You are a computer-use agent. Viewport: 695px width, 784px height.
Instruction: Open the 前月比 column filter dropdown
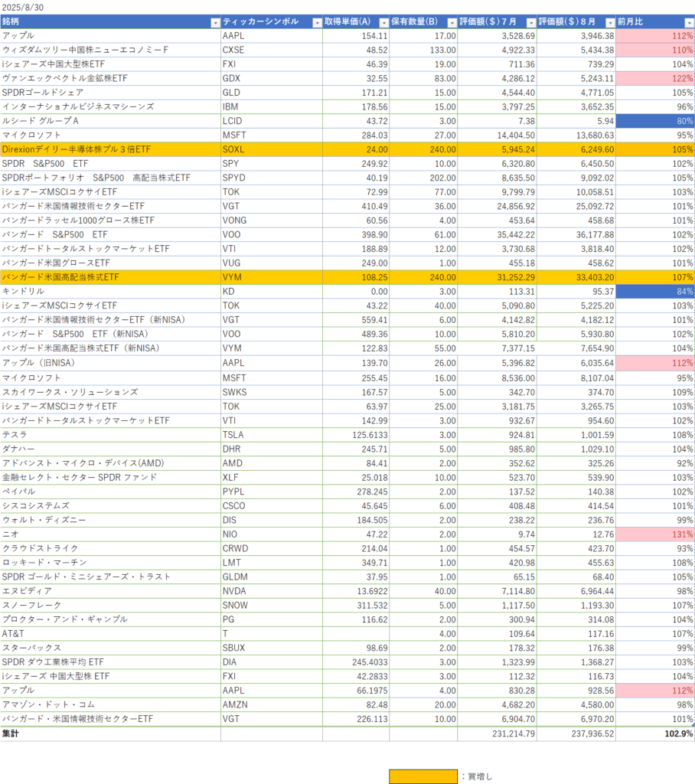coord(689,22)
